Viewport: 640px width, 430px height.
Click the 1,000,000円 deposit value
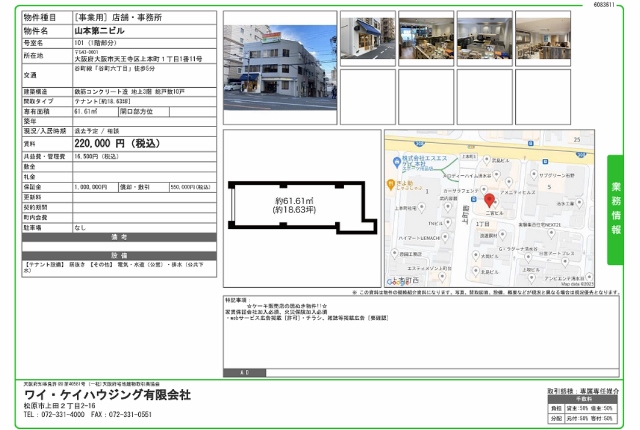coord(90,187)
